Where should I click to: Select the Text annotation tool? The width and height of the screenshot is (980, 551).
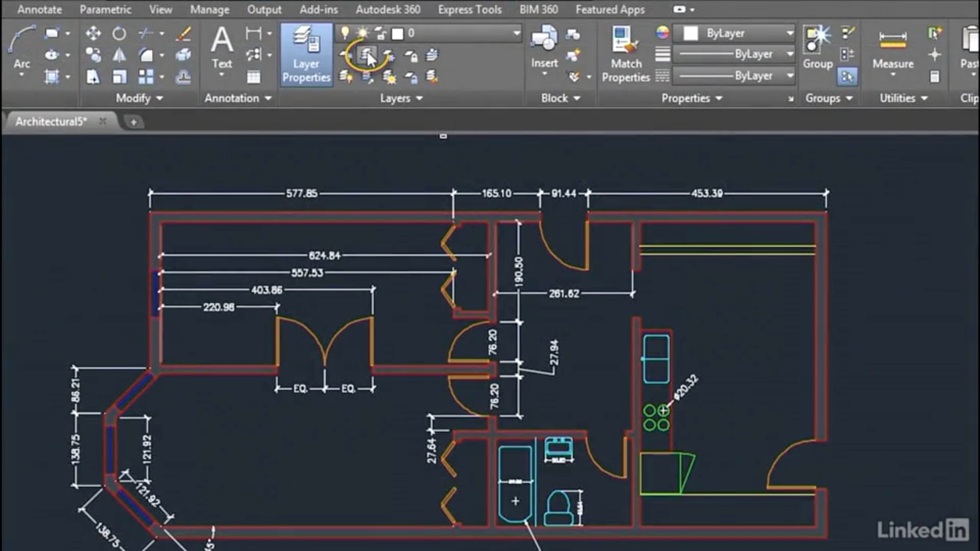[x=222, y=51]
